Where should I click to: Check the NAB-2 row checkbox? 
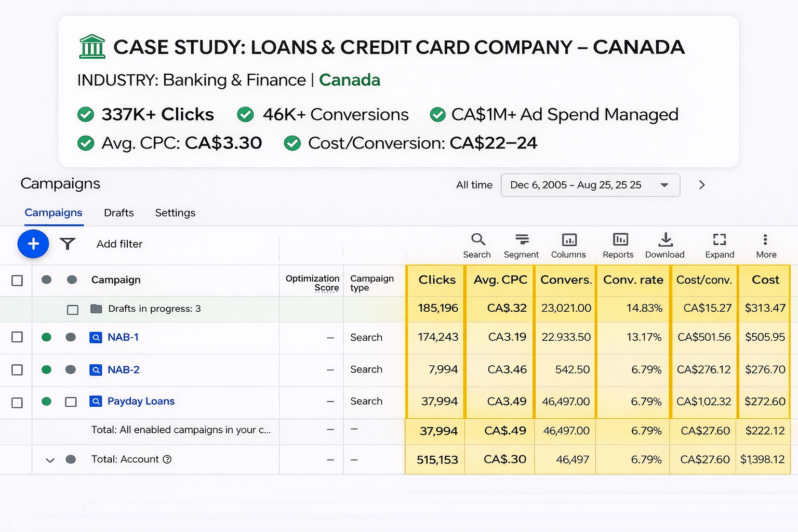(17, 370)
